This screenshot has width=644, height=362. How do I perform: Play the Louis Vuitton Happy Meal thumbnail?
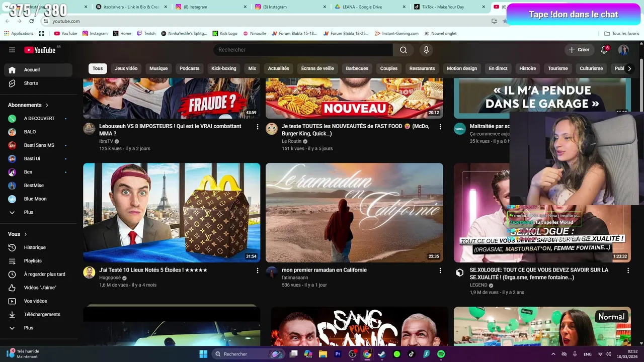[172, 213]
